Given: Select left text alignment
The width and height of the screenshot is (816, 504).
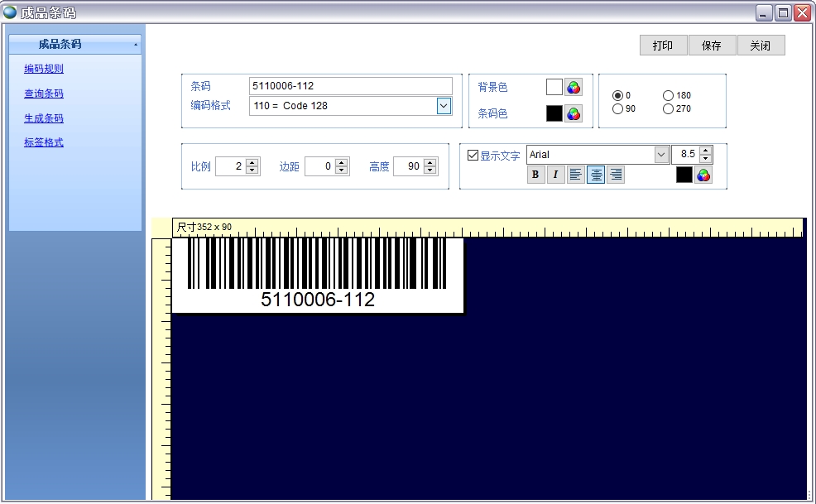Looking at the screenshot, I should pos(576,175).
